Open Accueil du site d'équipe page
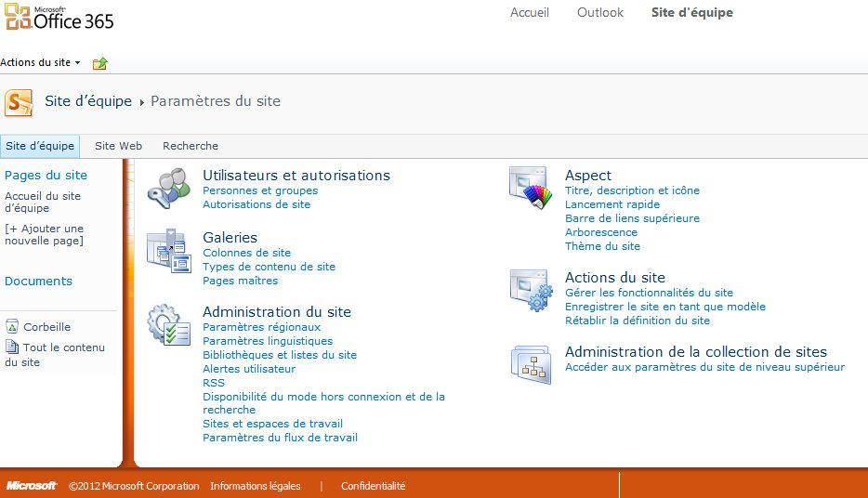Image resolution: width=868 pixels, height=498 pixels. 43,202
